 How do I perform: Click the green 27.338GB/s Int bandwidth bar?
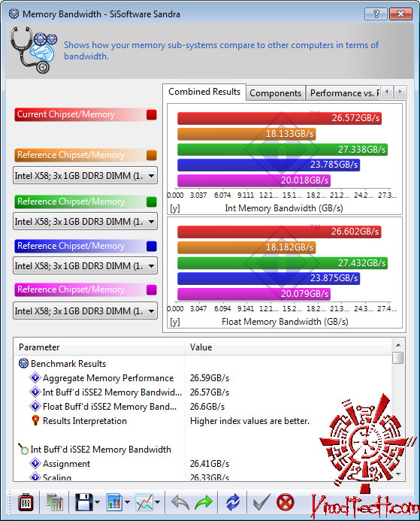(x=283, y=150)
